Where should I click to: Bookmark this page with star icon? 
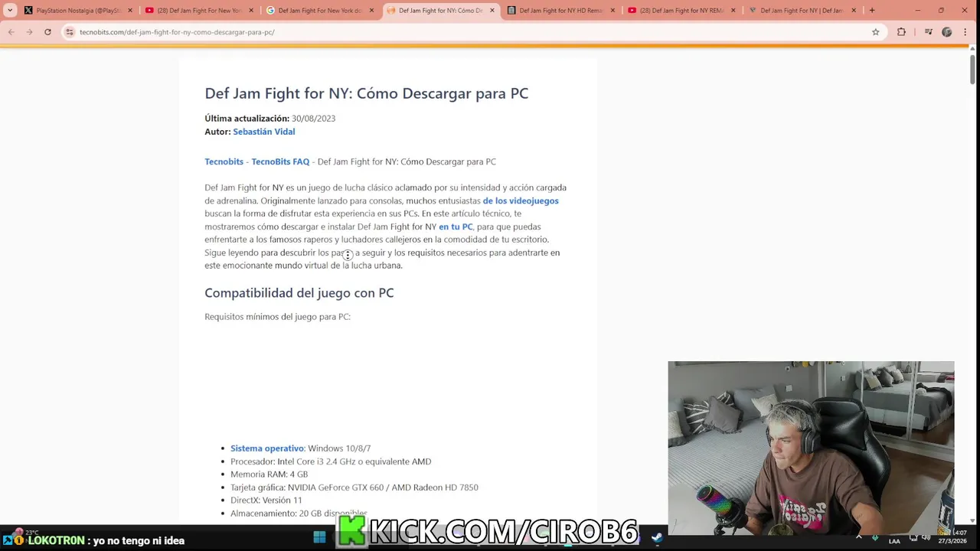coord(875,32)
